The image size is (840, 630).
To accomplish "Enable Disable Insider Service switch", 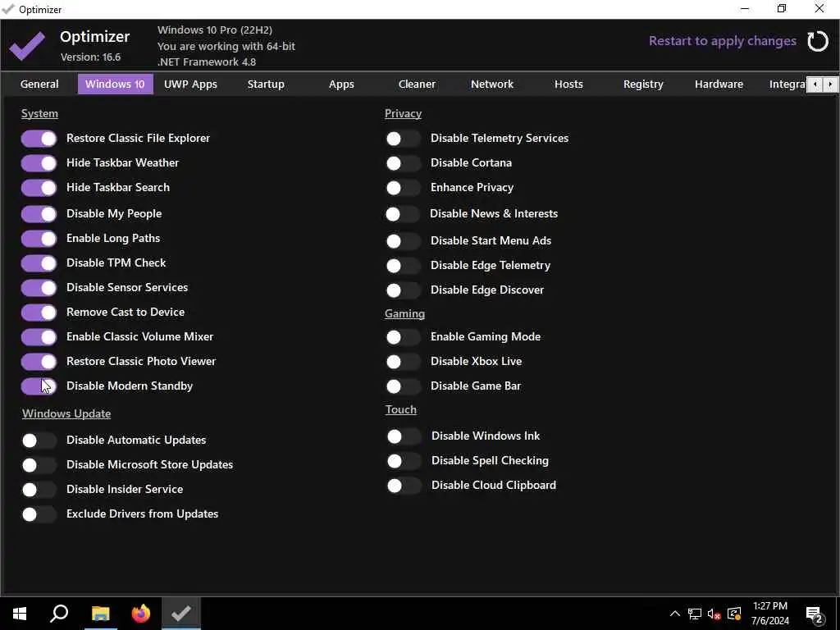I will 39,490.
